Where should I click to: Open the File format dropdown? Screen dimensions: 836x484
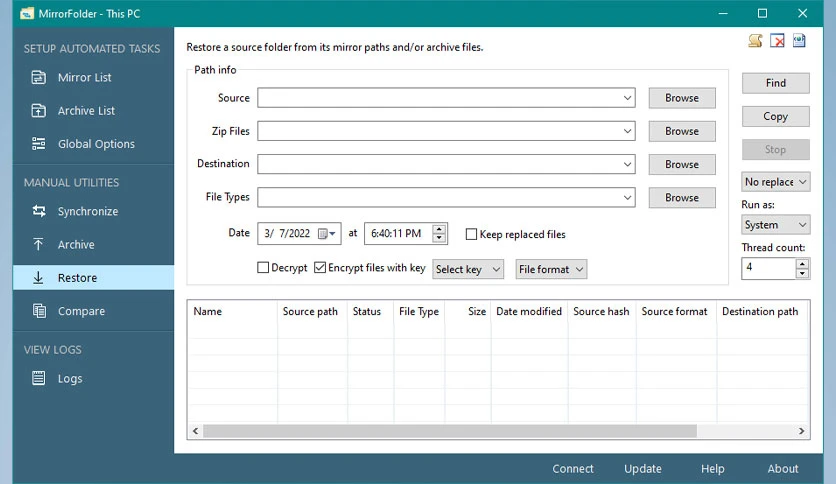[551, 269]
